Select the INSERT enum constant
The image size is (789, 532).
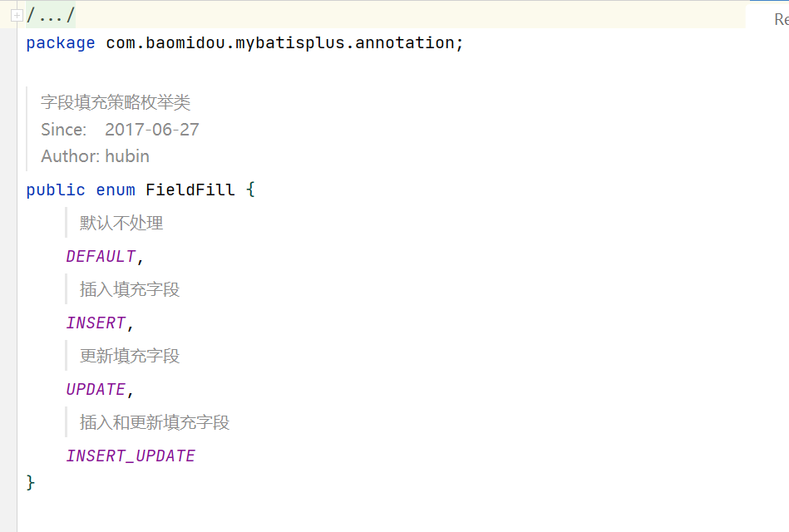pyautogui.click(x=96, y=323)
